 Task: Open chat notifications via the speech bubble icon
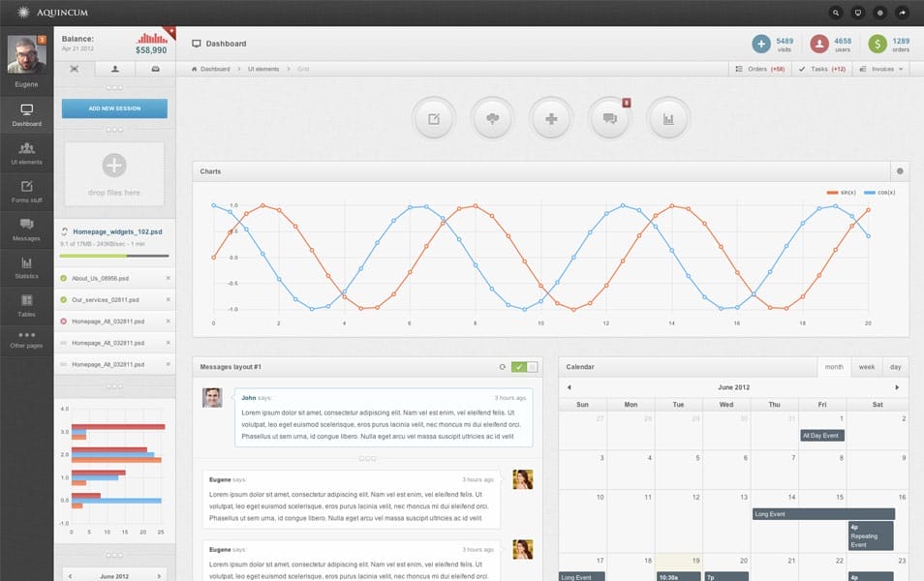click(608, 118)
